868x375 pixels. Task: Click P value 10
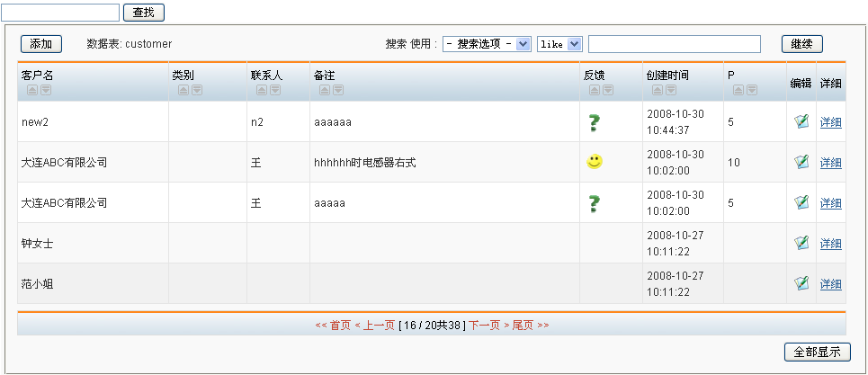coord(733,163)
